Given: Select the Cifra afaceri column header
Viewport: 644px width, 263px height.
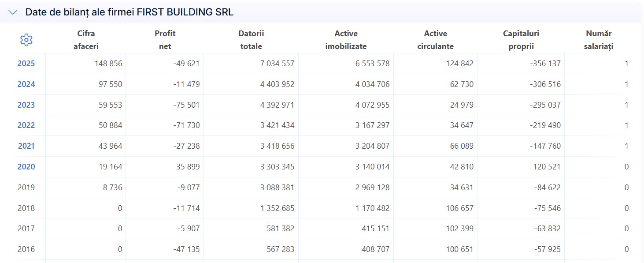Looking at the screenshot, I should click(86, 40).
